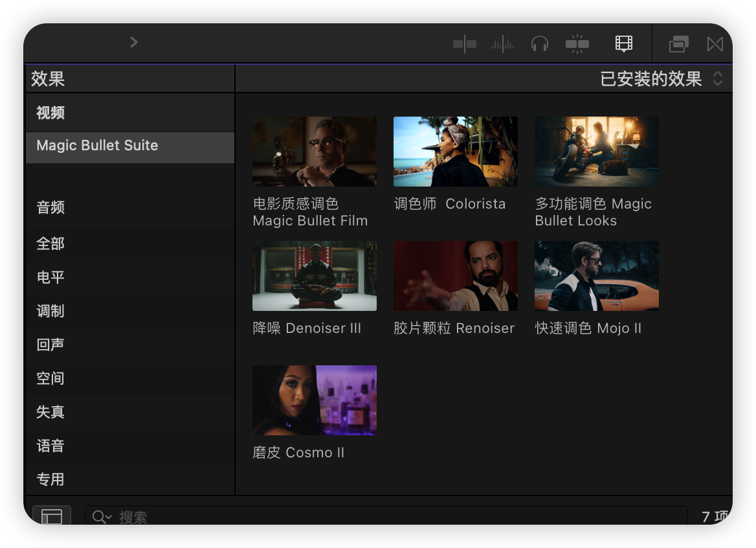Image resolution: width=756 pixels, height=548 pixels.
Task: Select the Denoiser III effect thumbnail
Action: tap(315, 276)
